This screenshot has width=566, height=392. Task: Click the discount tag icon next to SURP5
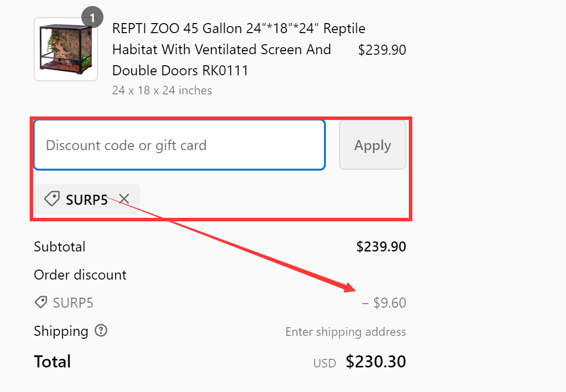(x=51, y=199)
